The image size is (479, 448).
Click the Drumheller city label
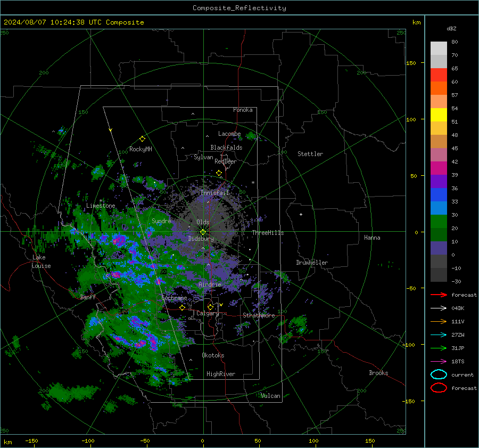coord(312,263)
